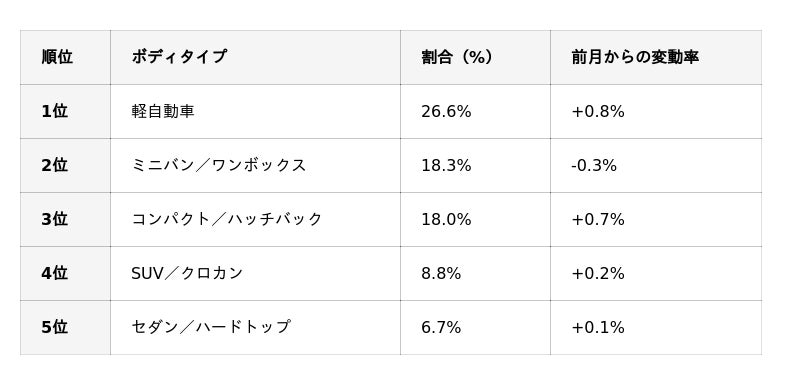The width and height of the screenshot is (800, 385).
Task: Click the 前月からの変動率 column header
Action: (656, 57)
